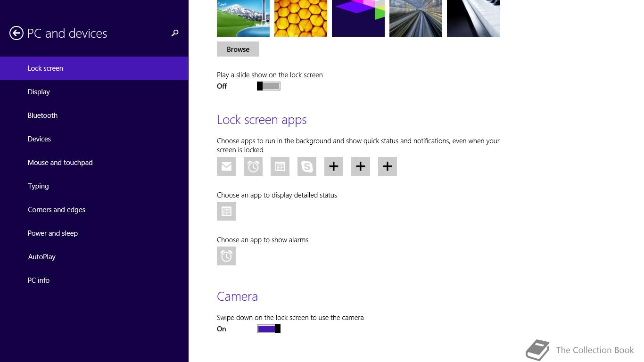644x362 pixels.
Task: Click the 'Camera' section heading
Action: click(x=237, y=296)
